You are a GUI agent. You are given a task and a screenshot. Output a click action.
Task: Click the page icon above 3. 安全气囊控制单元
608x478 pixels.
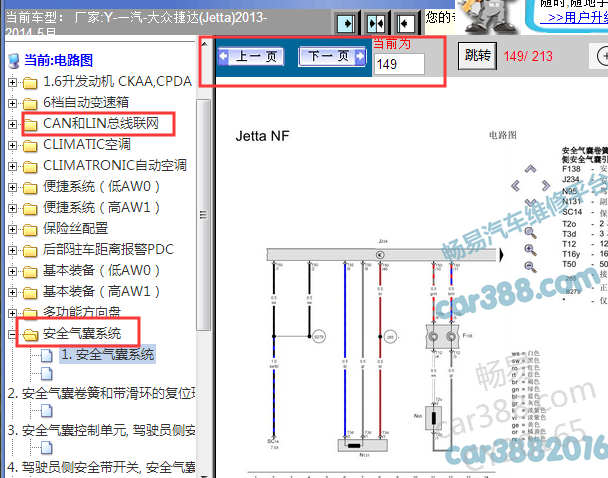click(47, 411)
